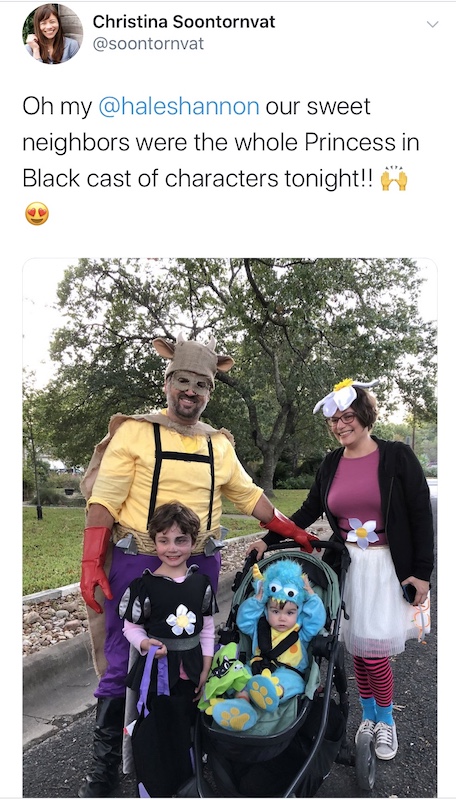Viewport: 456px width, 800px height.
Task: Click the flower on woman's waist belt
Action: tap(362, 532)
